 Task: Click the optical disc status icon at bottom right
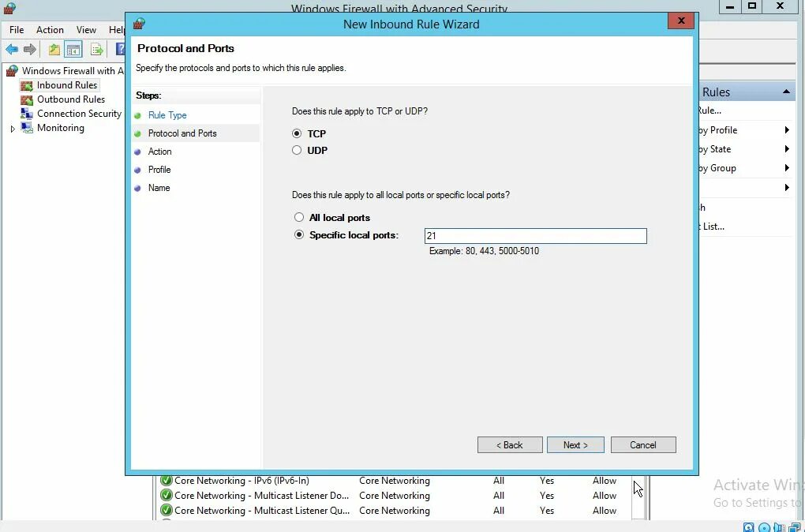tap(765, 527)
